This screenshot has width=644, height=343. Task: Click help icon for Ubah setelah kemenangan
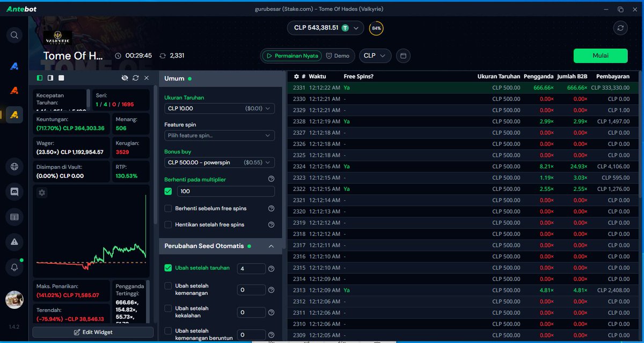pyautogui.click(x=271, y=290)
